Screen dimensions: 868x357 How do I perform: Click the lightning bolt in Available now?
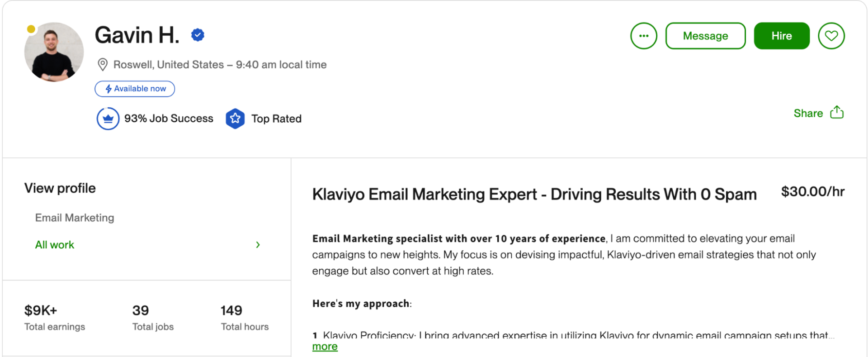coord(108,89)
